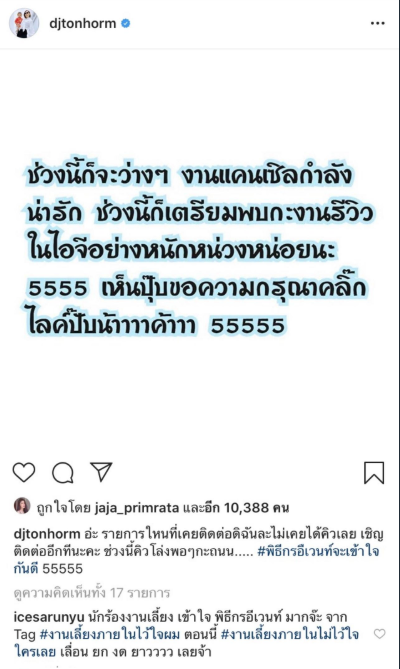Open the three-dot more options menu

[377, 23]
